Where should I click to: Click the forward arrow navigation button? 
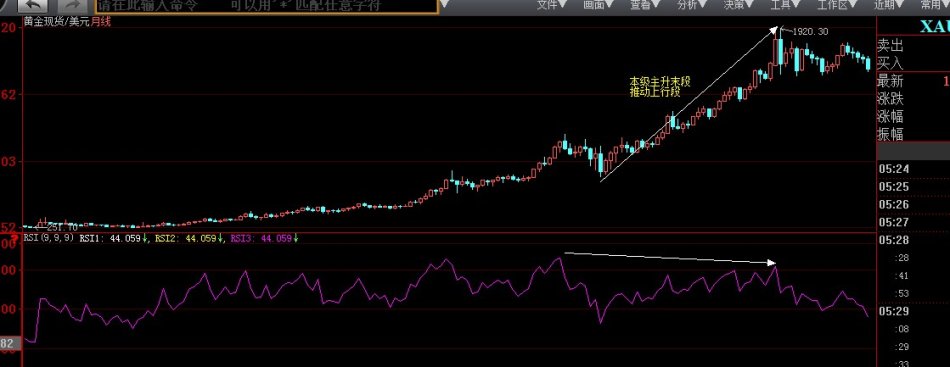[71, 6]
